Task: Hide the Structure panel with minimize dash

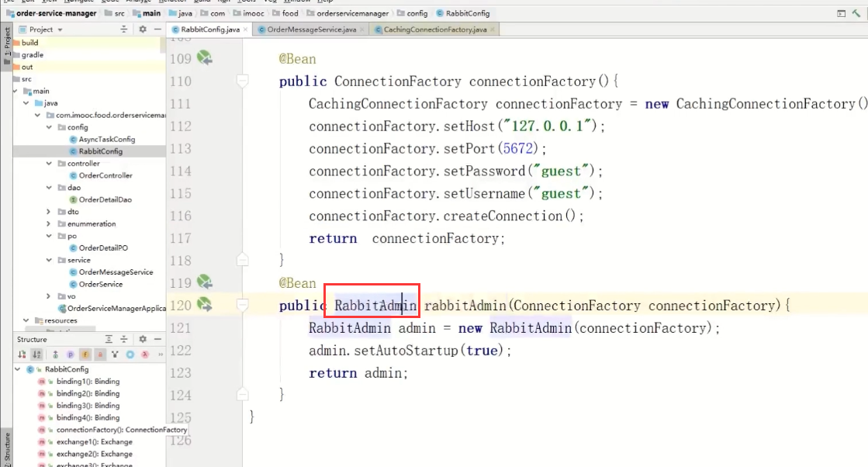Action: [157, 339]
